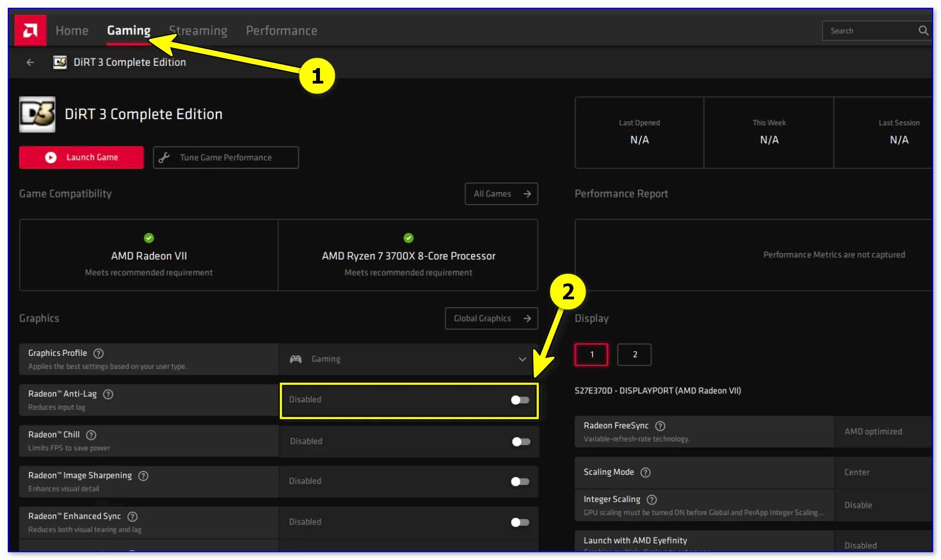Click 'DiRT 3 Complete Edition' breadcrumb text
Image resolution: width=941 pixels, height=560 pixels.
tap(130, 63)
